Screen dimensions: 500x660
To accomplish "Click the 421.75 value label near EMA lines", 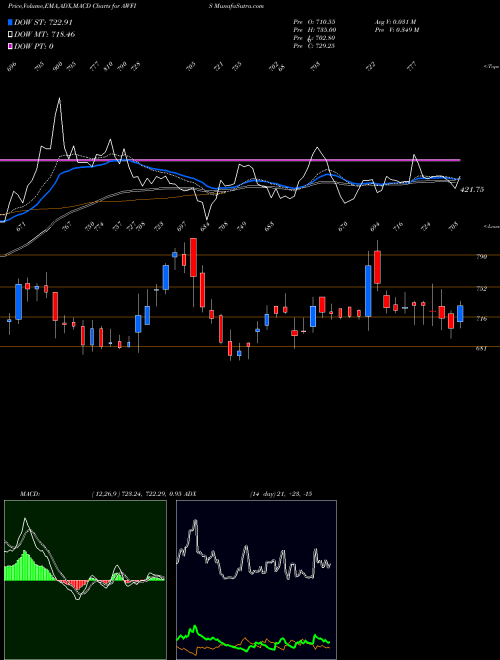I will pos(472,190).
